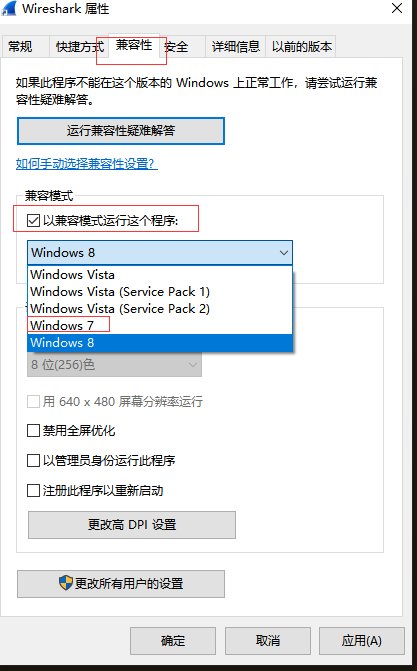
Task: Choose Windows Vista (Service Pack 2) option
Action: pyautogui.click(x=160, y=309)
